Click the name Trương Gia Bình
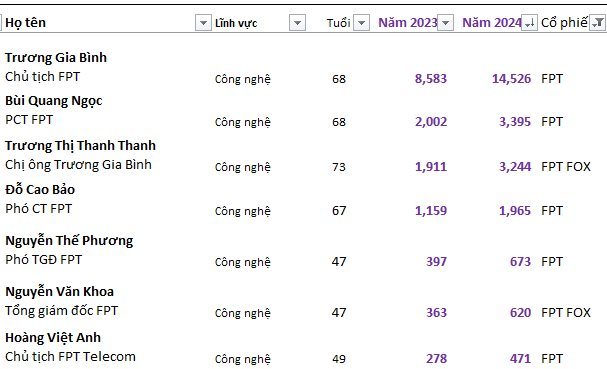Screen dimensions: 607x369 (x=56, y=57)
